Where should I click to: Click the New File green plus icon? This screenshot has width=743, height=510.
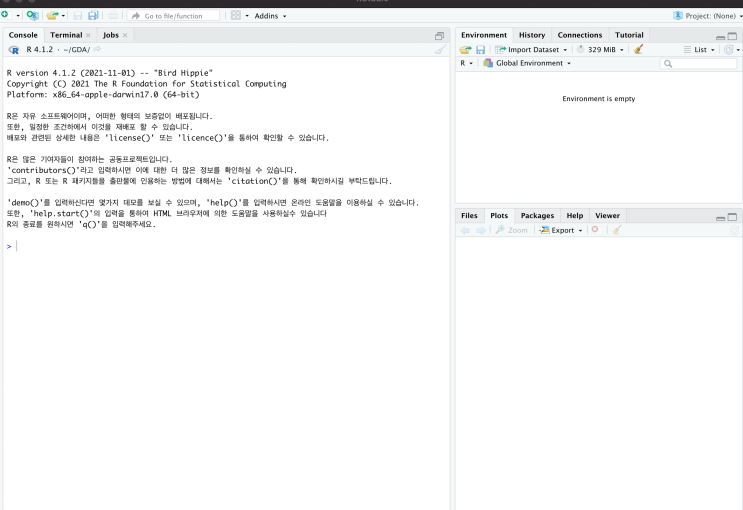click(4, 15)
